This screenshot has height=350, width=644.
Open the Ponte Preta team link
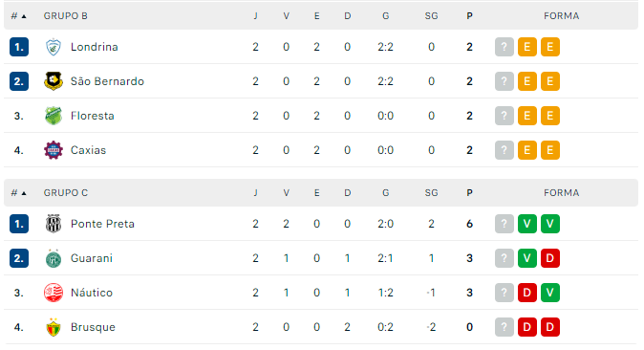102,224
